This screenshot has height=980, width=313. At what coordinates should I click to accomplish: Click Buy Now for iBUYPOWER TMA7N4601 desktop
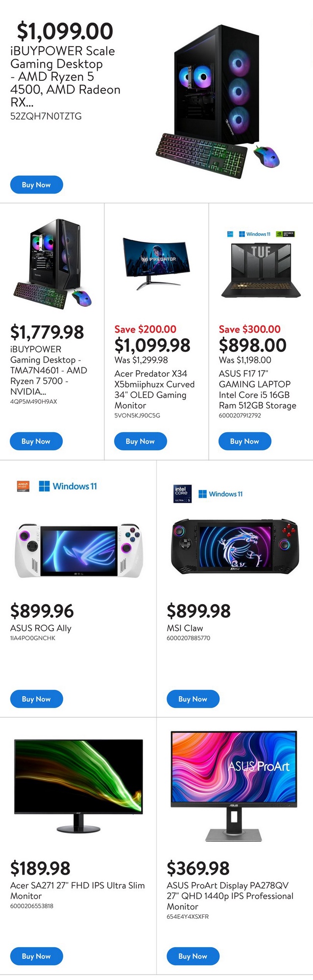click(x=36, y=441)
